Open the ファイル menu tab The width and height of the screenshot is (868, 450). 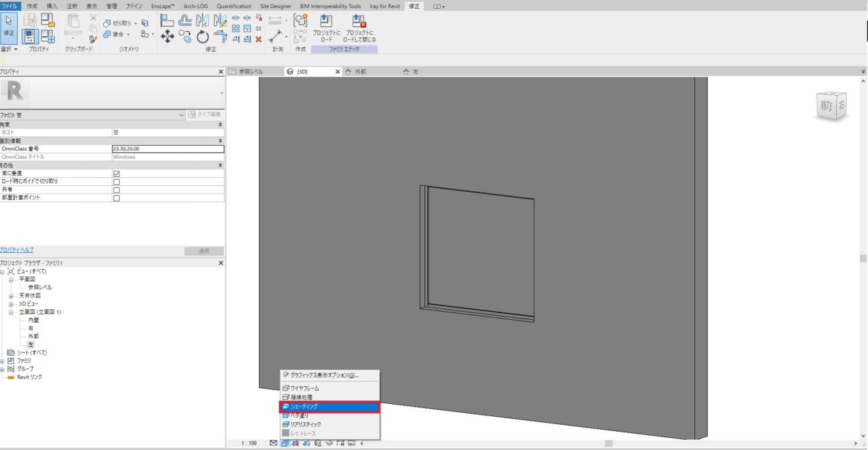click(9, 6)
